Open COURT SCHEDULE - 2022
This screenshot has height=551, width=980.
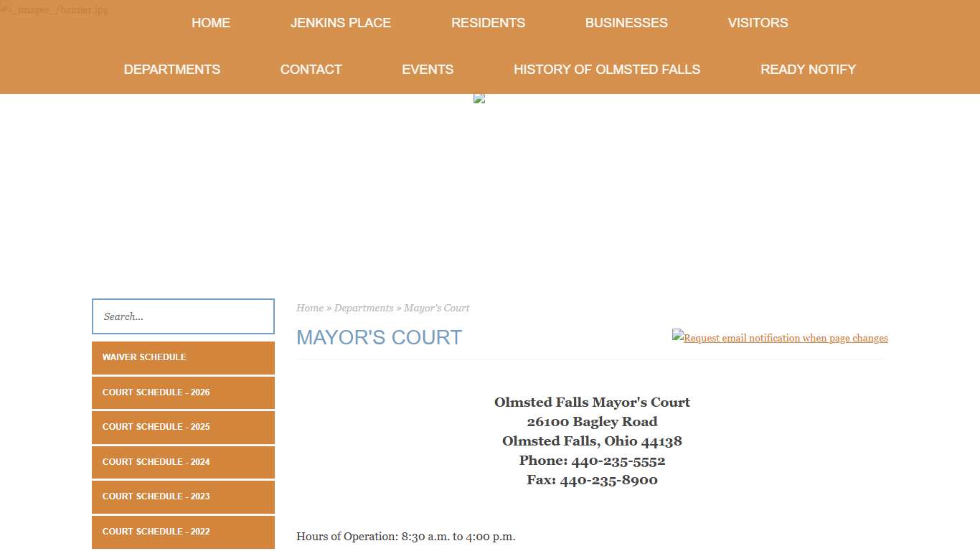coord(183,532)
